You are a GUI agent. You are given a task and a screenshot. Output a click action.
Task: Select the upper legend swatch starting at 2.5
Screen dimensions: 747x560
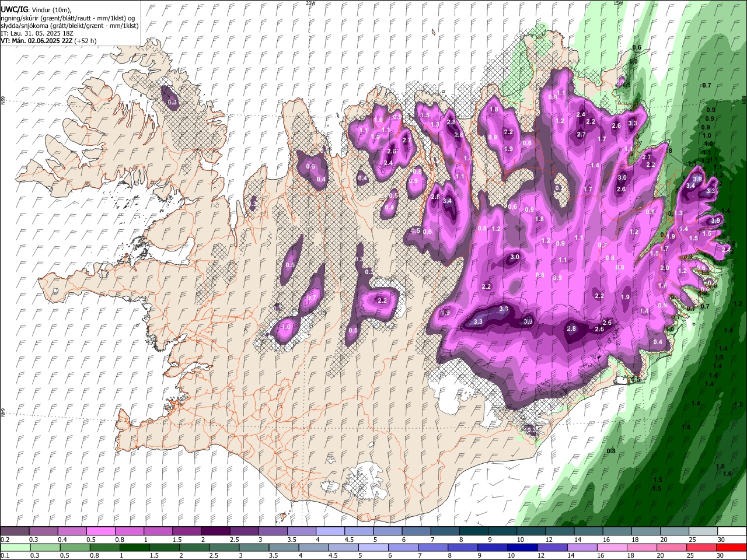[244, 531]
